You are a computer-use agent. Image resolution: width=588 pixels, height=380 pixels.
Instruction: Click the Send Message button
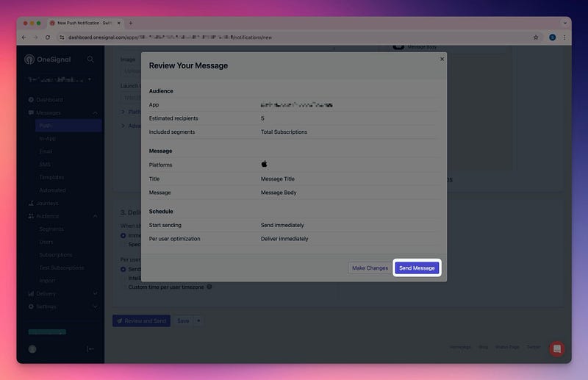[417, 268]
